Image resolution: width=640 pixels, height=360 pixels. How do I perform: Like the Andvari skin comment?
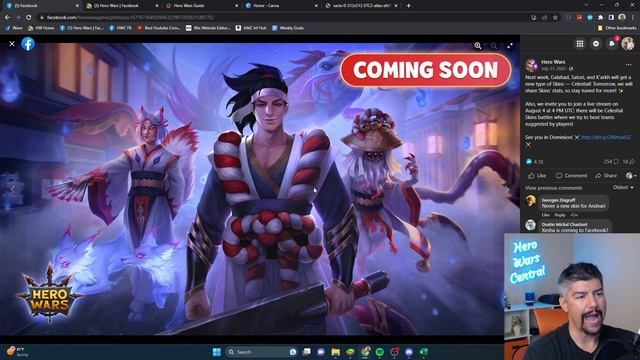coord(545,215)
